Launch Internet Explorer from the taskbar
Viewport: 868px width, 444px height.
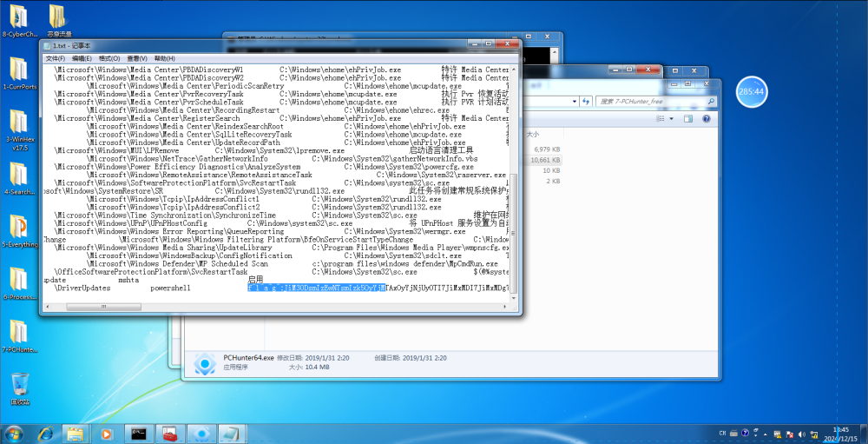point(45,433)
